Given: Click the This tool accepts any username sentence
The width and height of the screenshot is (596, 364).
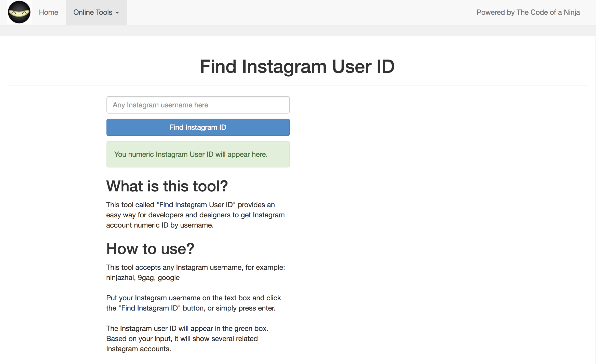Looking at the screenshot, I should click(195, 267).
